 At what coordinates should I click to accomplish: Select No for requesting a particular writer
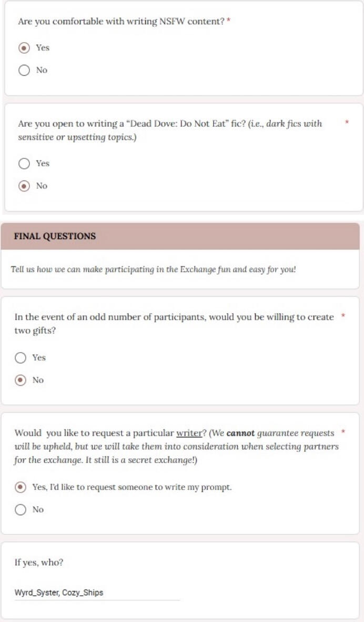[21, 510]
